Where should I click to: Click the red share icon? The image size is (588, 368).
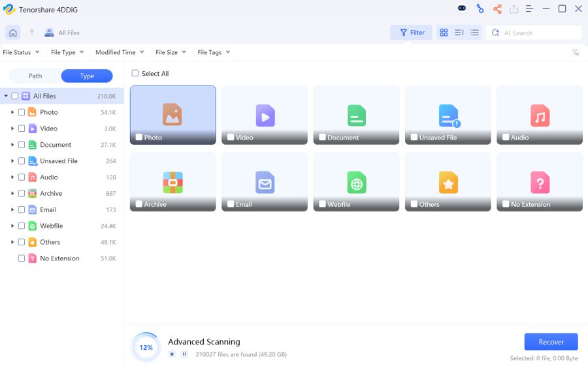pyautogui.click(x=497, y=8)
